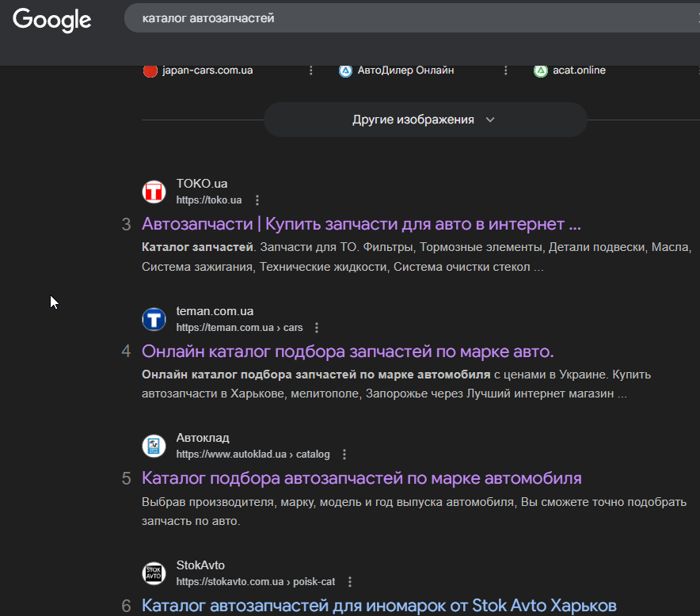
Task: Click the chevron in 'Другие изображения' button
Action: tap(490, 120)
